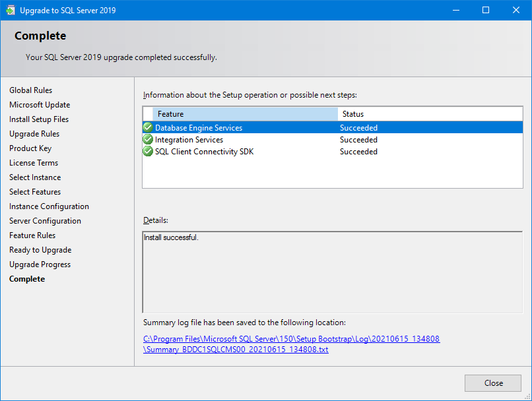Select Microsoft Update step in sidebar

coord(40,105)
